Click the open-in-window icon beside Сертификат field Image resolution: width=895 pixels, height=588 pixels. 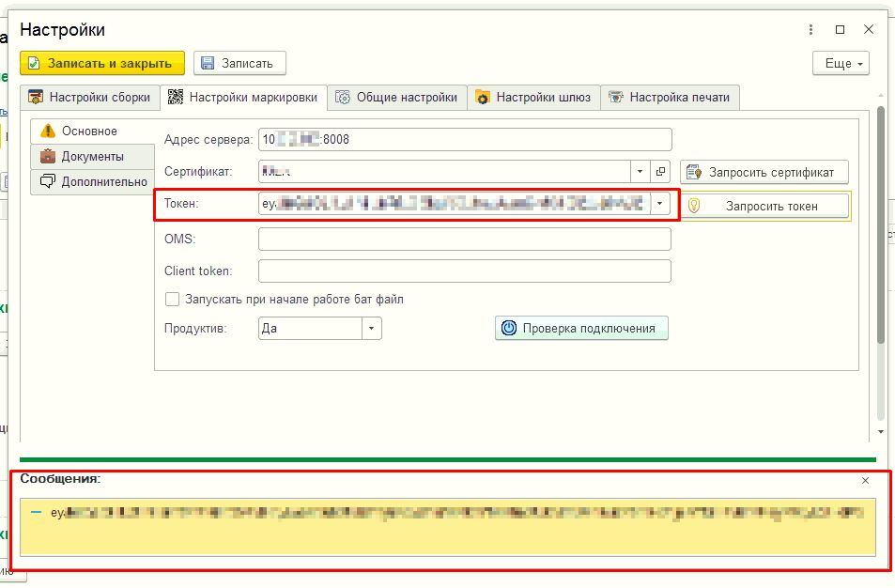click(660, 171)
